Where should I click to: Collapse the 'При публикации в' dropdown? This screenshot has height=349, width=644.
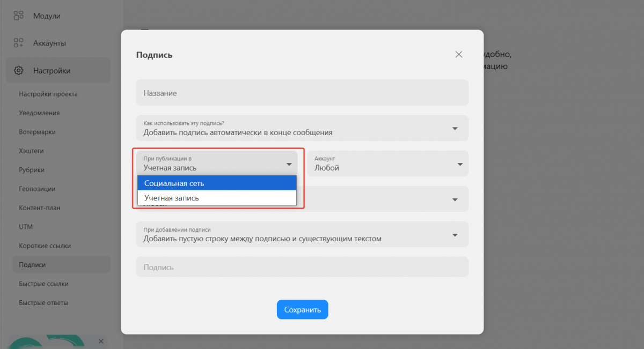coord(217,164)
